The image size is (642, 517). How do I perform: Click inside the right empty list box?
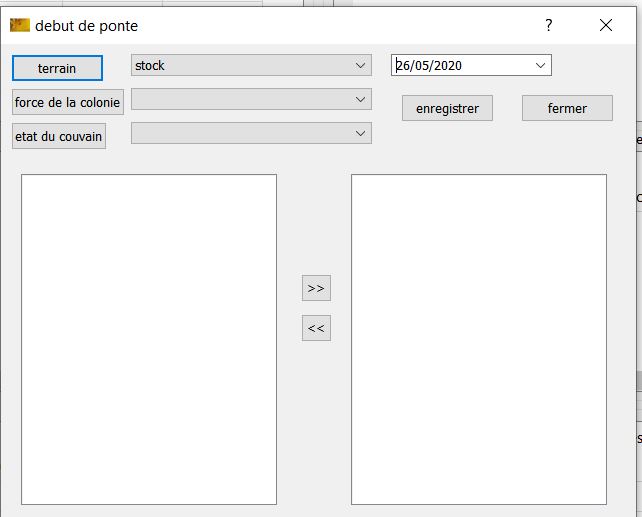pyautogui.click(x=479, y=340)
